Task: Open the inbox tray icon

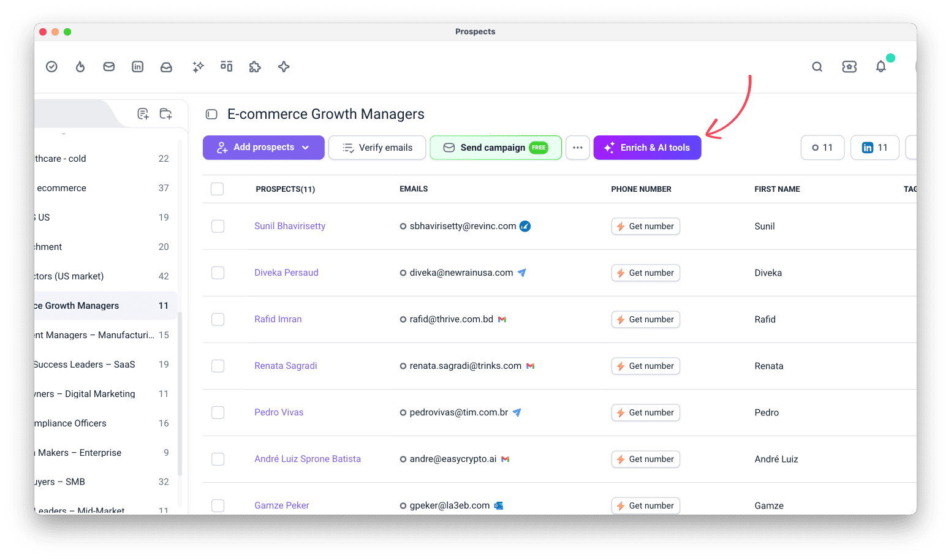Action: [x=166, y=67]
